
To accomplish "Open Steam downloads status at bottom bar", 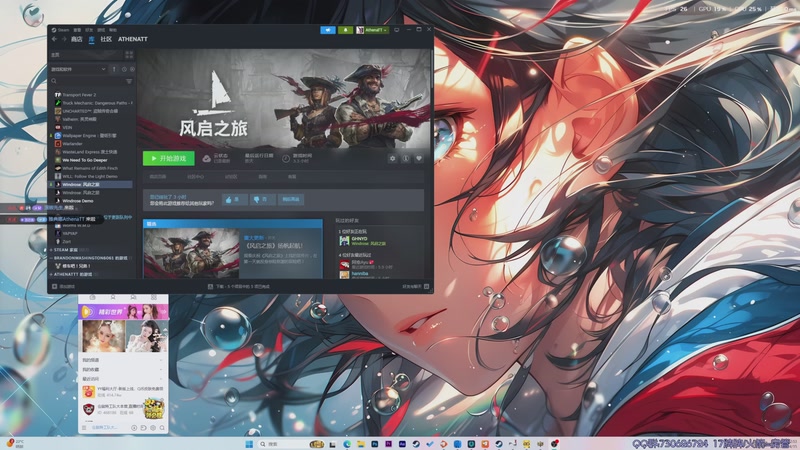I will click(240, 287).
